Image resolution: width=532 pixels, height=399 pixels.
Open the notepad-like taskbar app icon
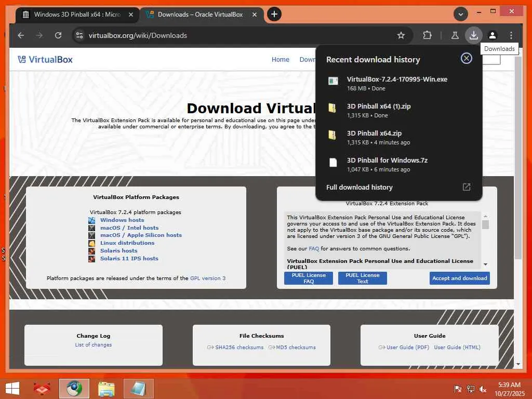click(138, 389)
